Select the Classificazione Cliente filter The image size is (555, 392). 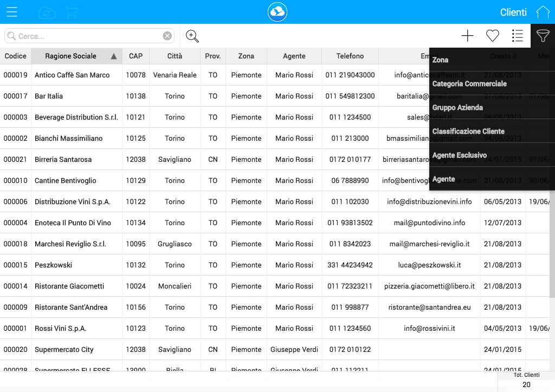click(x=492, y=131)
